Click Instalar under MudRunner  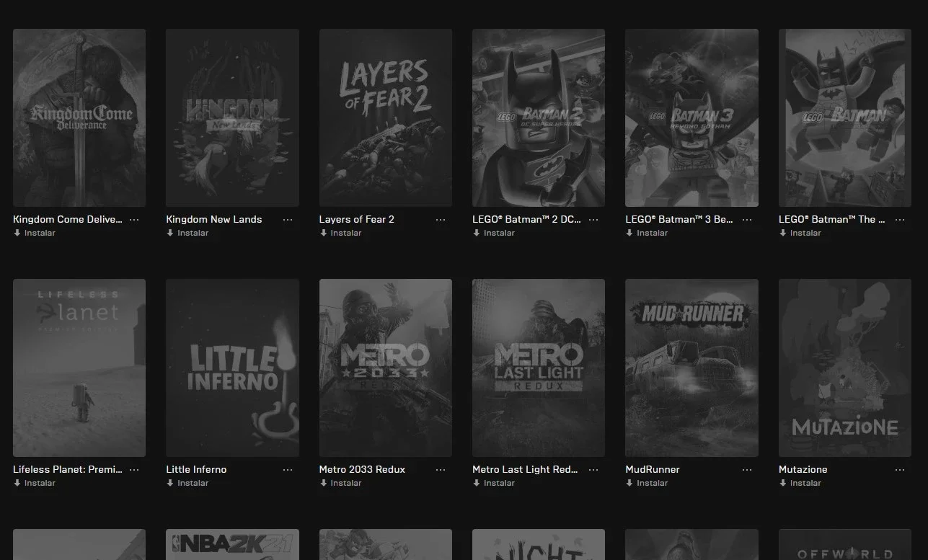647,483
